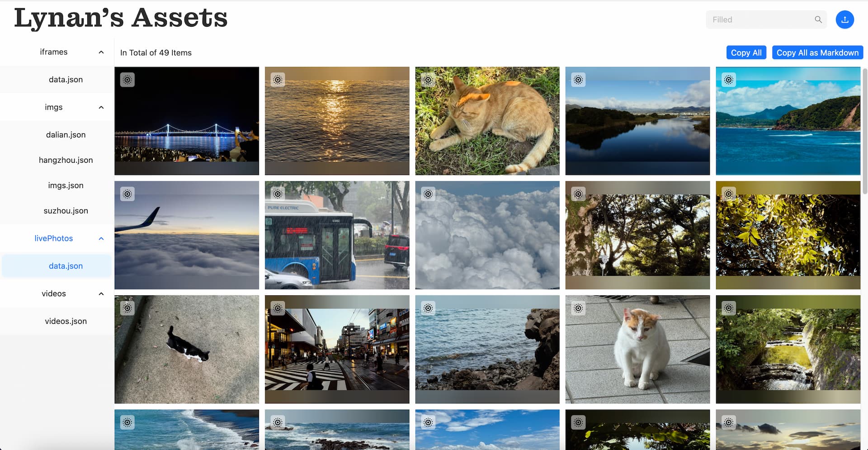The width and height of the screenshot is (868, 450).
Task: Click live photo badge on bridge night photo
Action: [127, 80]
